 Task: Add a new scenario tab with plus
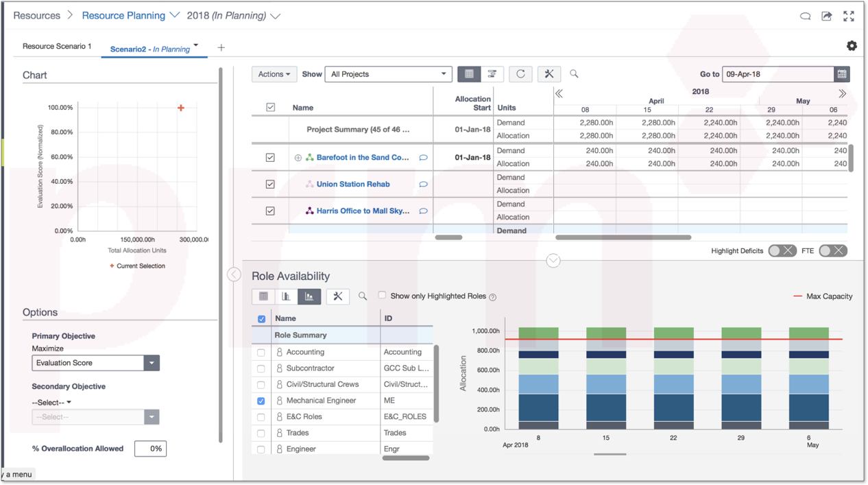pyautogui.click(x=221, y=48)
